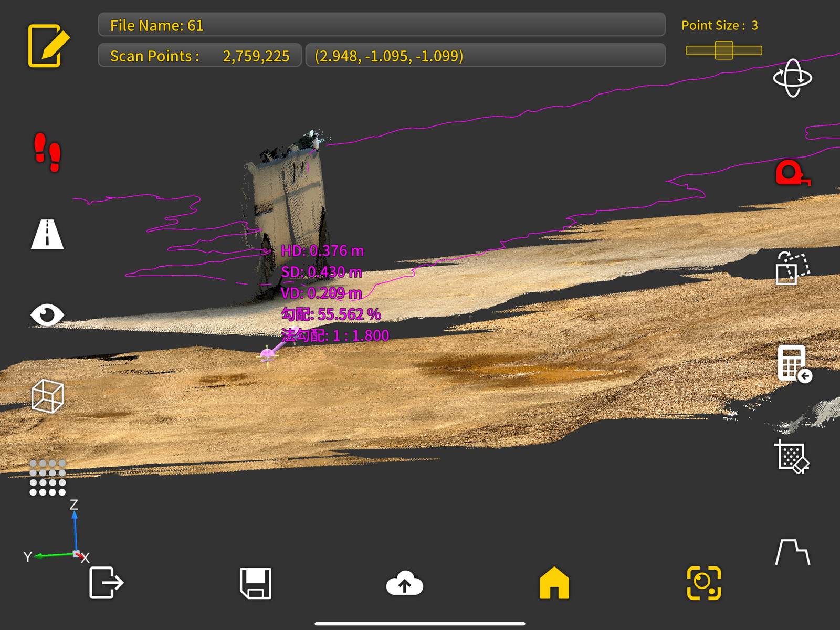Adjust the Point Size slider handle

coord(724,50)
